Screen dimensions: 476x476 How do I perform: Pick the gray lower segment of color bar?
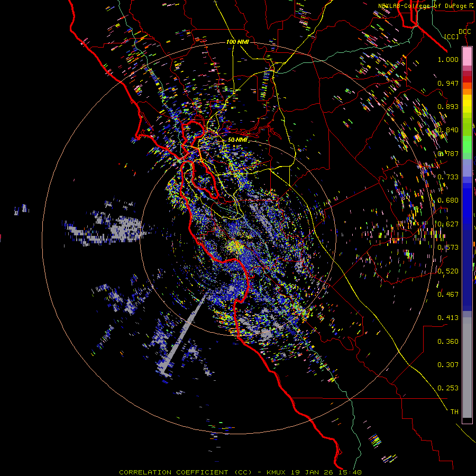tap(467, 368)
